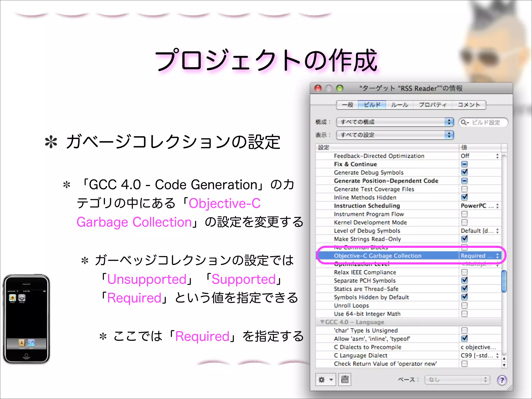
Task: Click the settings list scrollbar thumb
Action: tap(504, 281)
